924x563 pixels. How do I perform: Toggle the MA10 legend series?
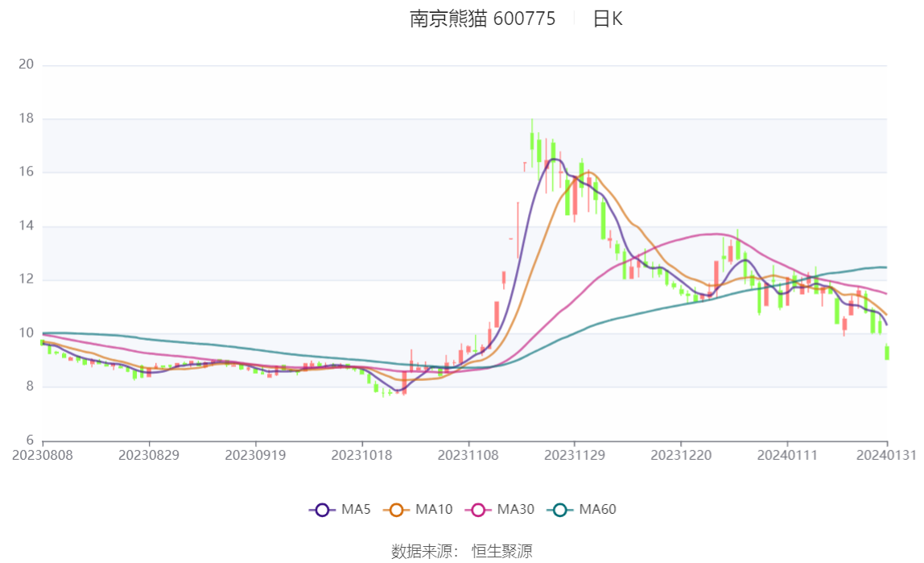coord(418,509)
